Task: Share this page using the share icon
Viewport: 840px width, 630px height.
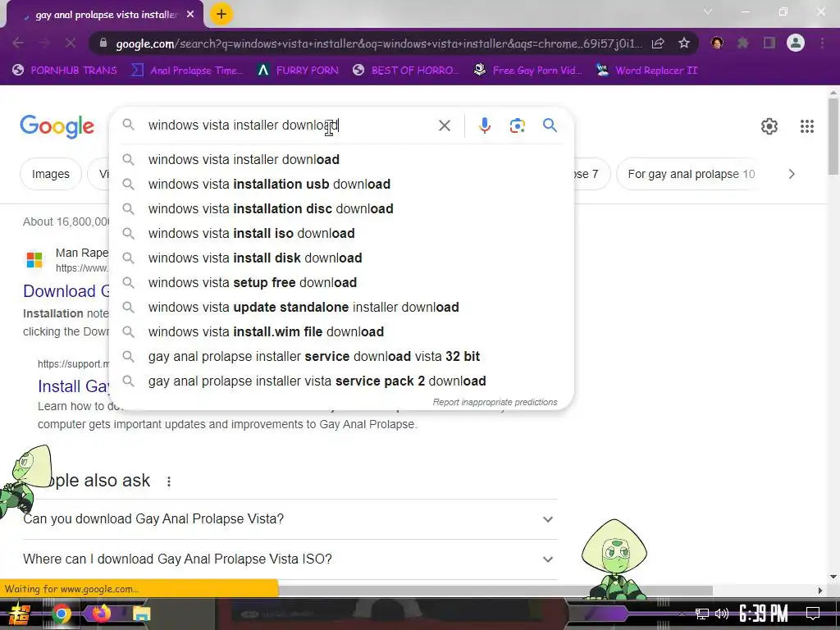Action: click(658, 43)
